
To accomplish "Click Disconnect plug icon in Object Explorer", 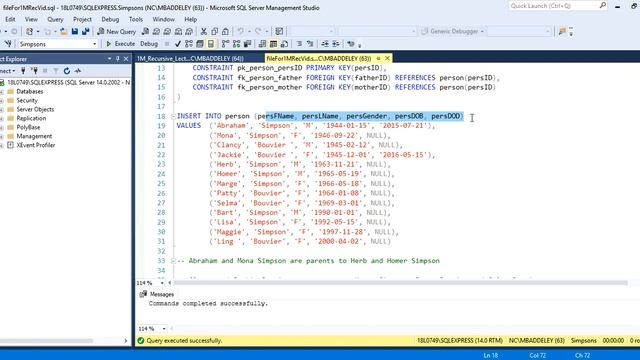I will [34, 71].
